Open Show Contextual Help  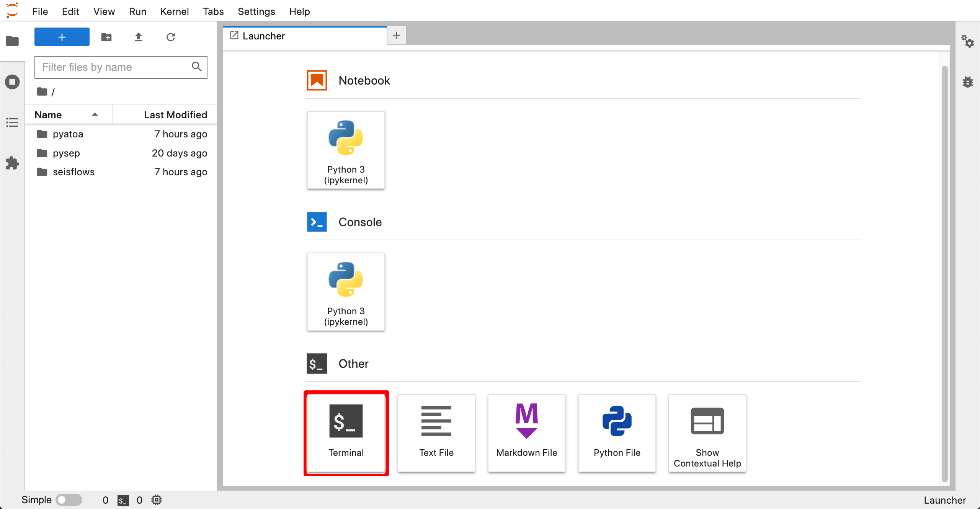point(707,433)
